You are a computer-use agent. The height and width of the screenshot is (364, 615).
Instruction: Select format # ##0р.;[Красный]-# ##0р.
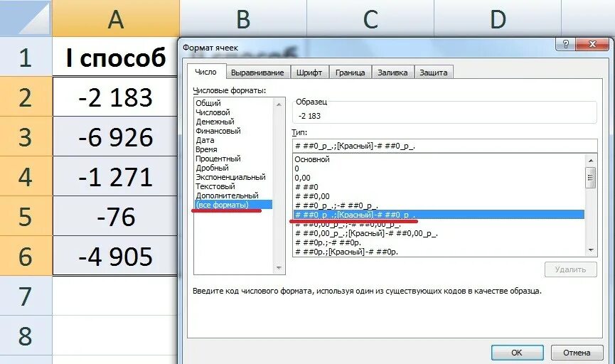pos(439,252)
